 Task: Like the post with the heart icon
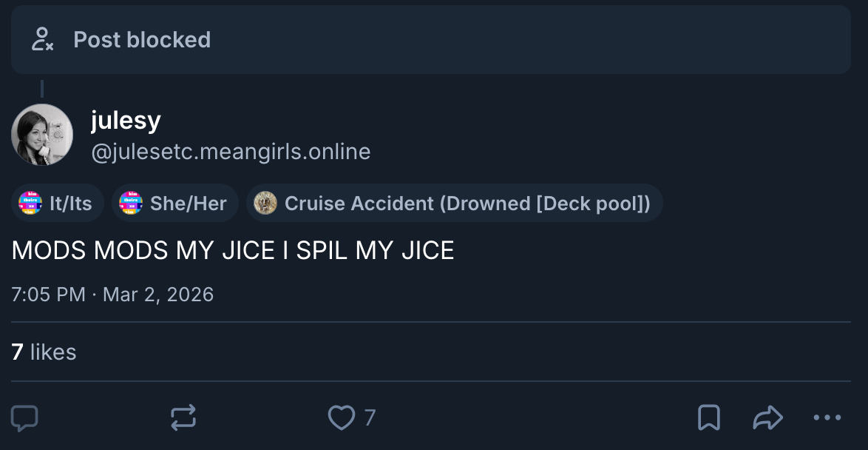click(341, 418)
